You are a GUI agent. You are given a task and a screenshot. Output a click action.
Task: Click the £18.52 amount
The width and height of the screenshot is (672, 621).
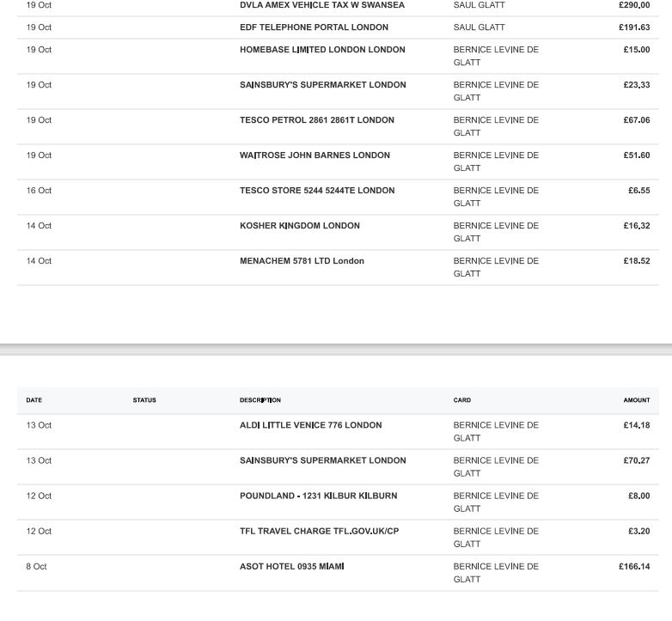coord(637,261)
